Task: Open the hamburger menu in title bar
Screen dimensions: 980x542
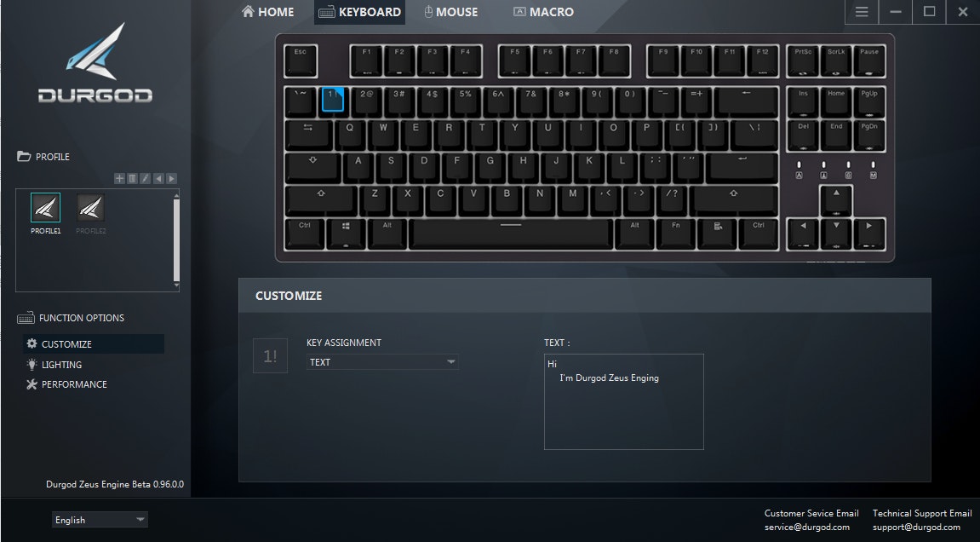Action: (x=862, y=12)
